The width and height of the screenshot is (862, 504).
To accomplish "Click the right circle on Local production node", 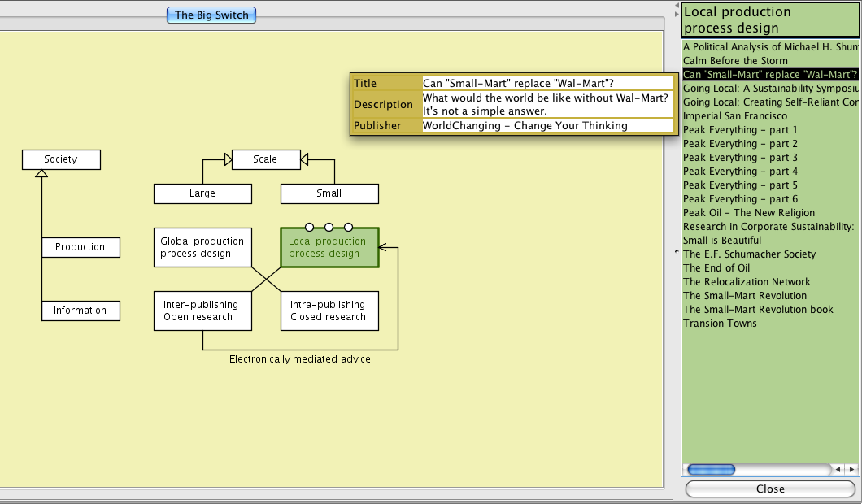I will [348, 227].
